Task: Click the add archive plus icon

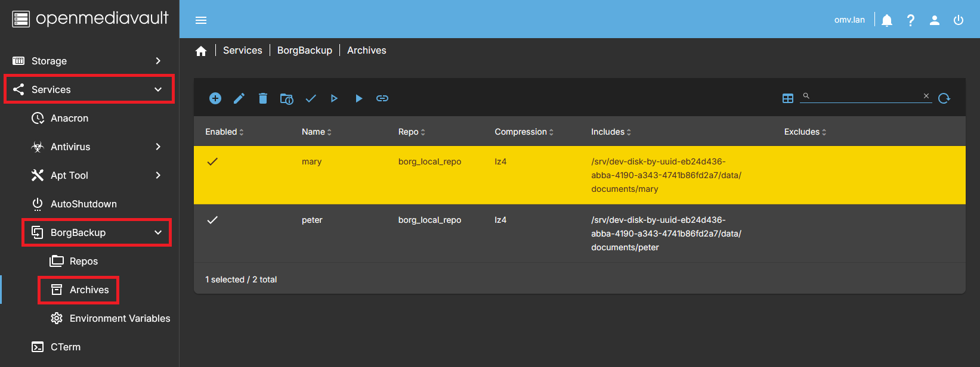Action: [215, 98]
